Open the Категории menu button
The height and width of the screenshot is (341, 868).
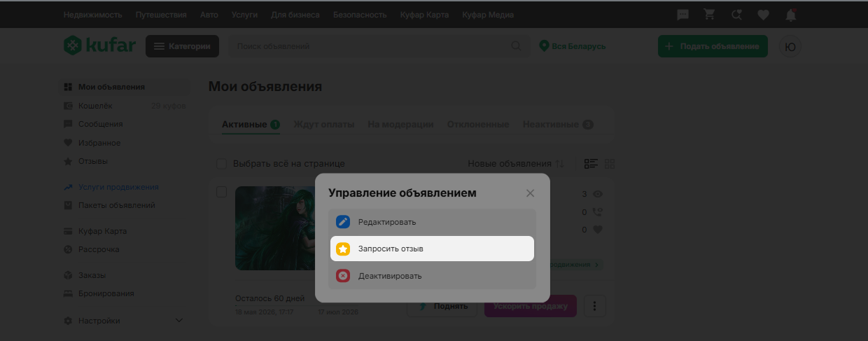coord(182,46)
